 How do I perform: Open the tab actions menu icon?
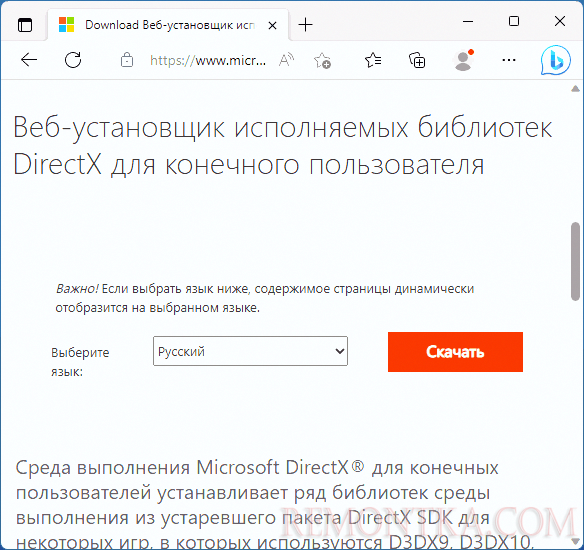(x=25, y=25)
